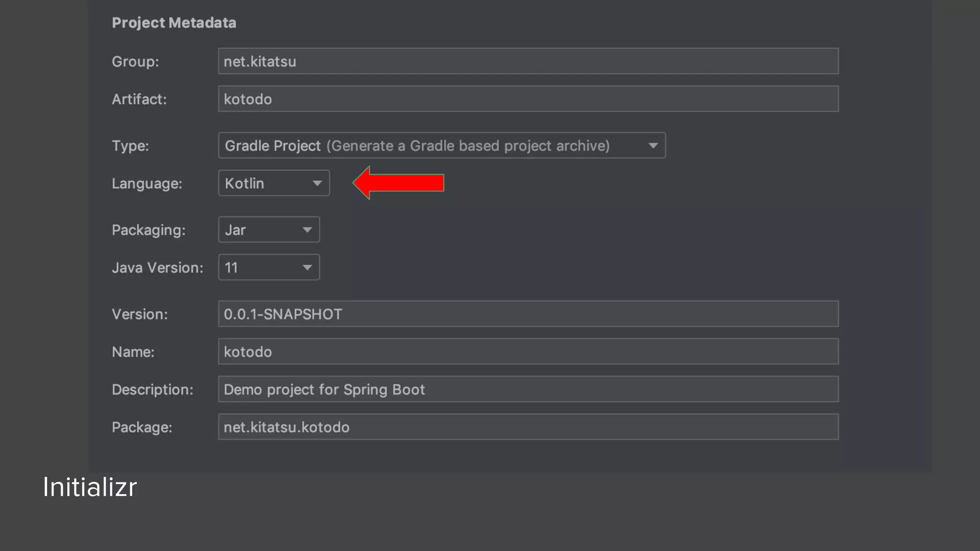980x551 pixels.
Task: Open the Packaging dropdown showing Jar
Action: click(269, 230)
